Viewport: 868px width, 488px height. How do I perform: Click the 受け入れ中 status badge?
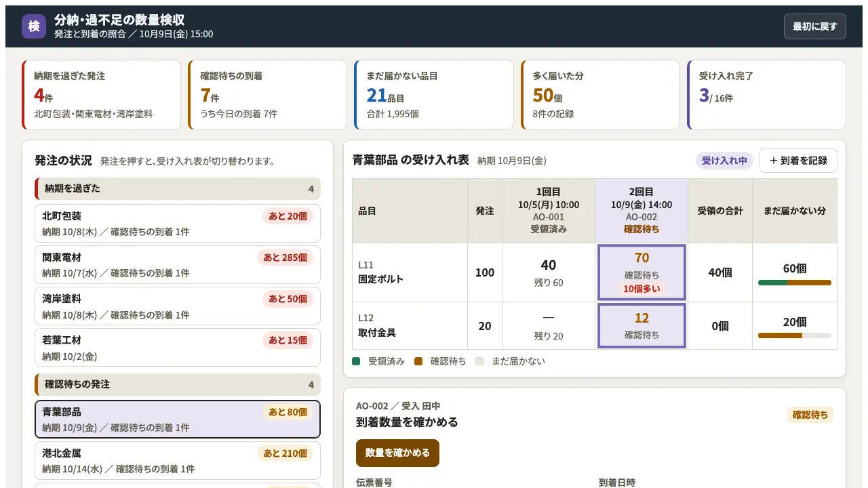[x=724, y=161]
